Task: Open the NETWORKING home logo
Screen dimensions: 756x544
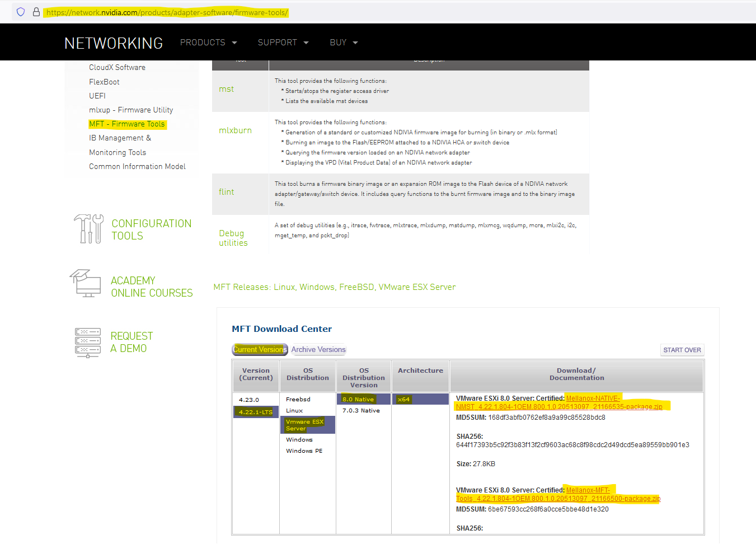Action: tap(114, 43)
